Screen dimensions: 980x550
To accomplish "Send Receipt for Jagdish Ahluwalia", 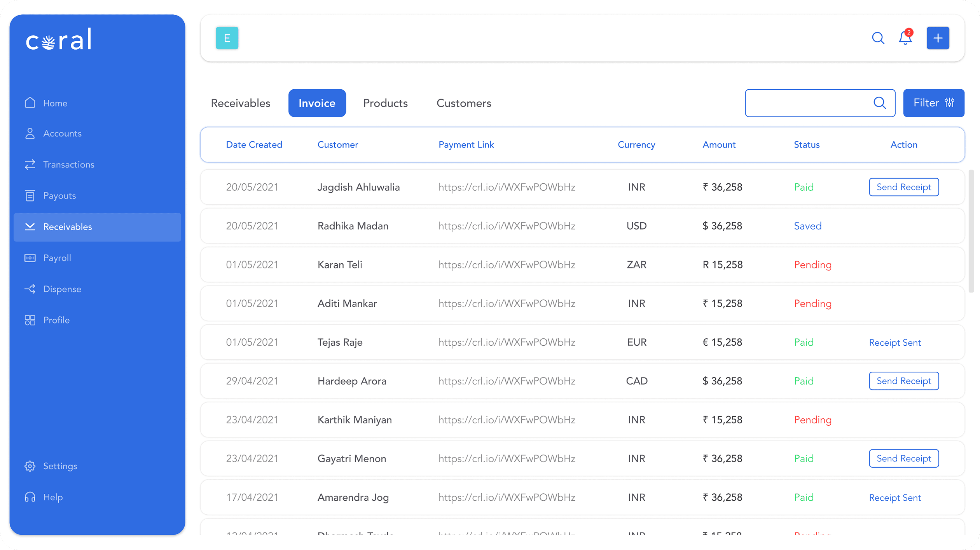I will coord(903,187).
